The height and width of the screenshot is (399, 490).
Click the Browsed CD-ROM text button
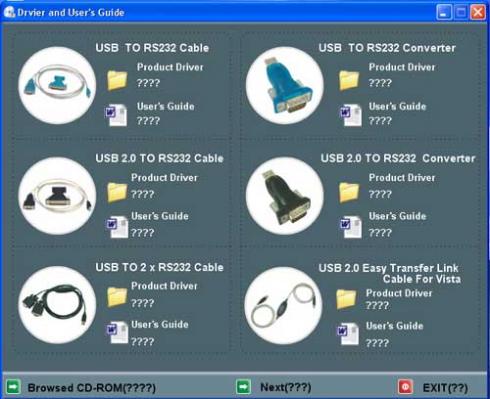92,388
